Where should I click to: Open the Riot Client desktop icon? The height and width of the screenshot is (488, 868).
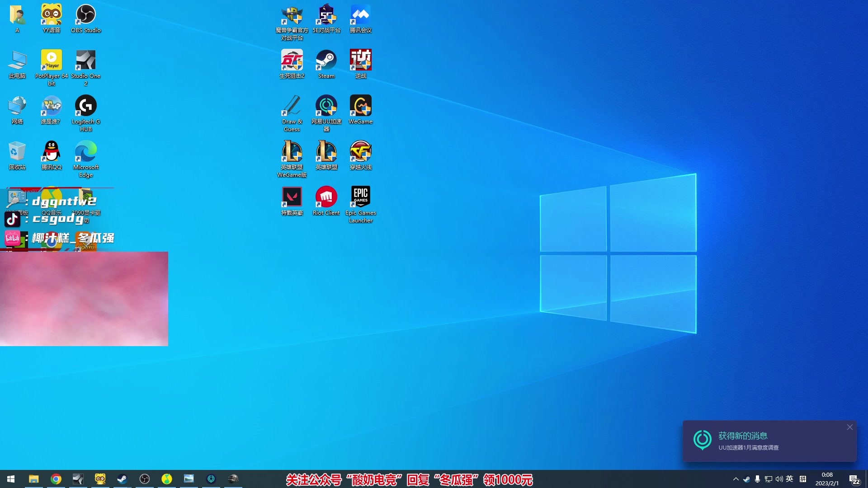click(x=326, y=197)
